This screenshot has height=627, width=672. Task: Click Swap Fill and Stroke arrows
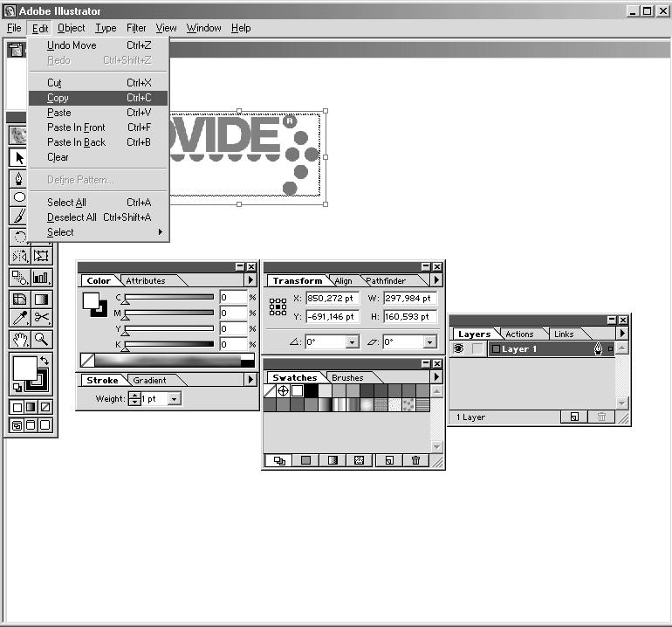[45, 361]
